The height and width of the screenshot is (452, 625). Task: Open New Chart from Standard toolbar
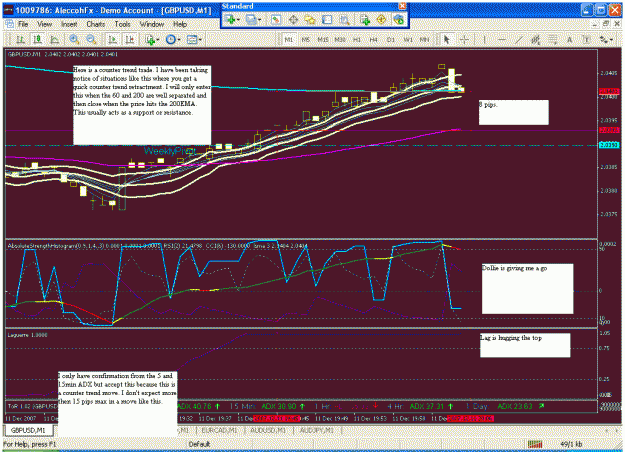[230, 20]
